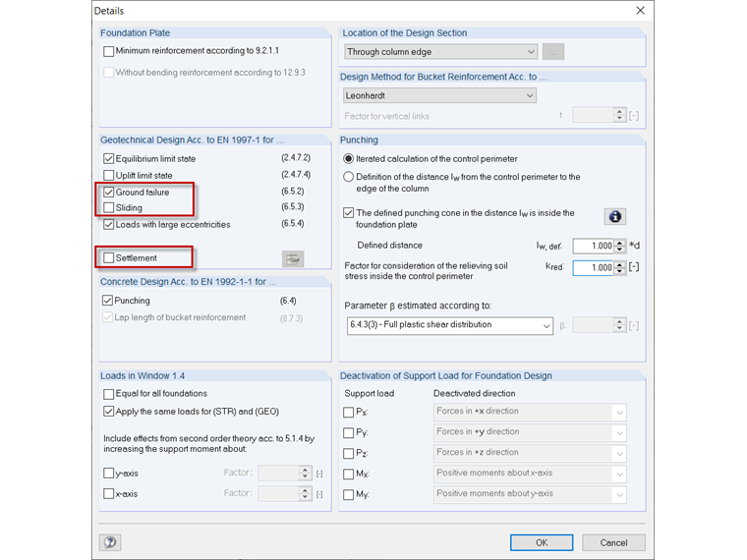
Task: Click the kred factor input field
Action: (594, 267)
